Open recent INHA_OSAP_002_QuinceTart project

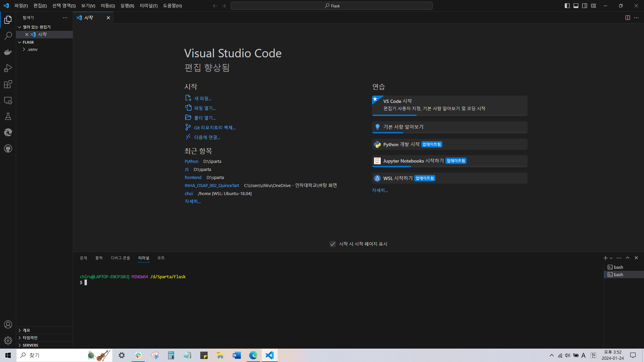pos(212,186)
